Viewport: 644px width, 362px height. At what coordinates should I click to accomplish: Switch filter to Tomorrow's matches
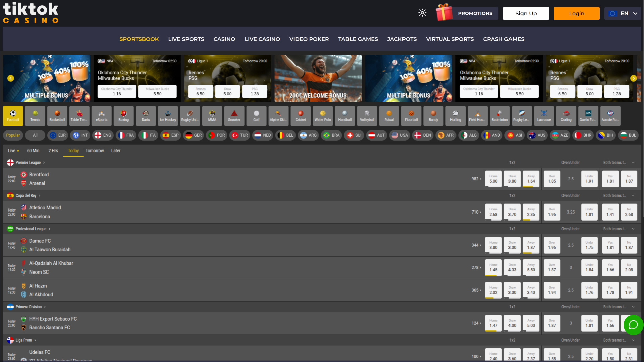(95, 150)
